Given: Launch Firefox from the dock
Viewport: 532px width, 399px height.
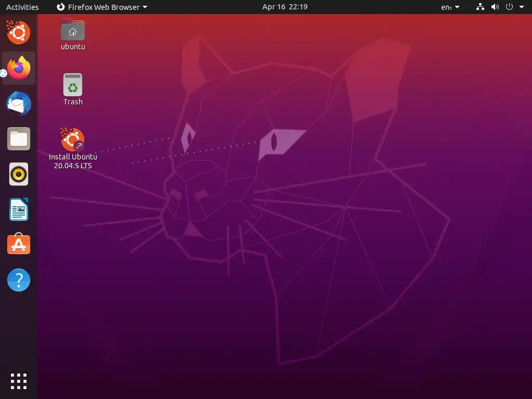Looking at the screenshot, I should point(19,68).
